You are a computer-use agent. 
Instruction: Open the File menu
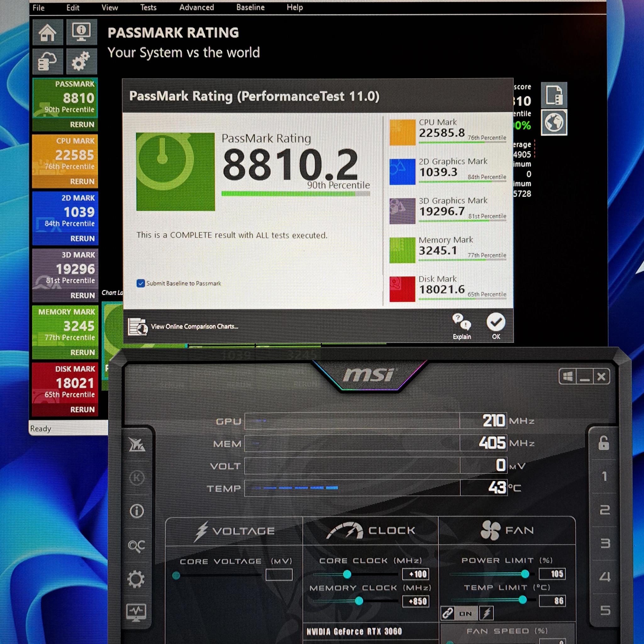click(x=38, y=8)
